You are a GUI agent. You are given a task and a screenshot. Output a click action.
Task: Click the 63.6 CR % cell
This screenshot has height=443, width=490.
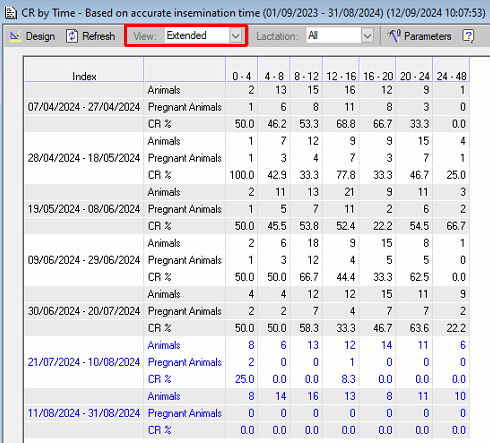click(x=415, y=328)
